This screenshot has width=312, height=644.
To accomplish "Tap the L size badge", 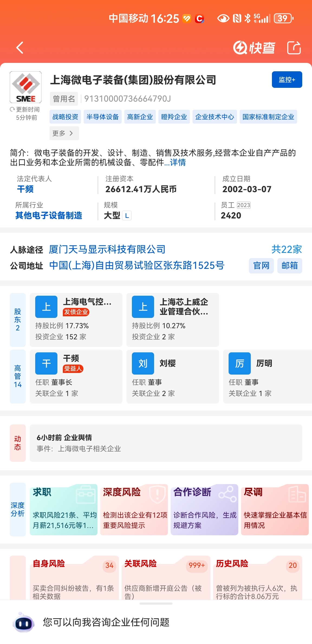I will [x=127, y=216].
